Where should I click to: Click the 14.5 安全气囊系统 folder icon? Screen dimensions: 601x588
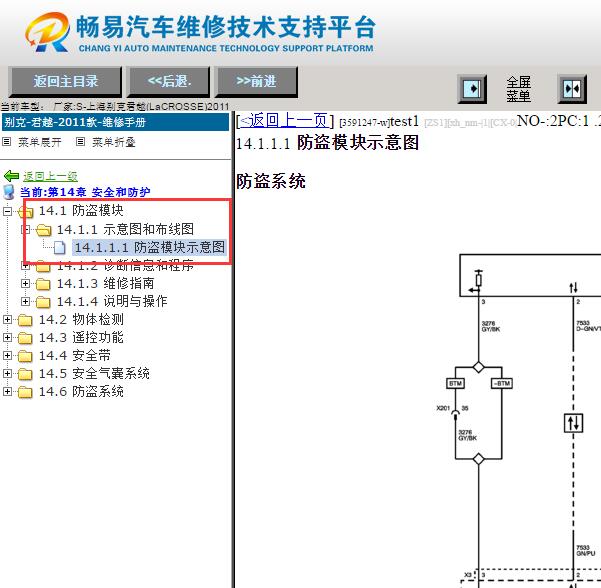click(25, 374)
